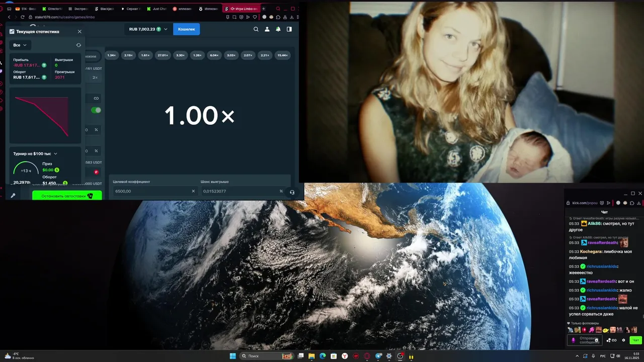The height and width of the screenshot is (362, 644).
Task: Open the 'Все' filter dropdown
Action: (x=20, y=45)
